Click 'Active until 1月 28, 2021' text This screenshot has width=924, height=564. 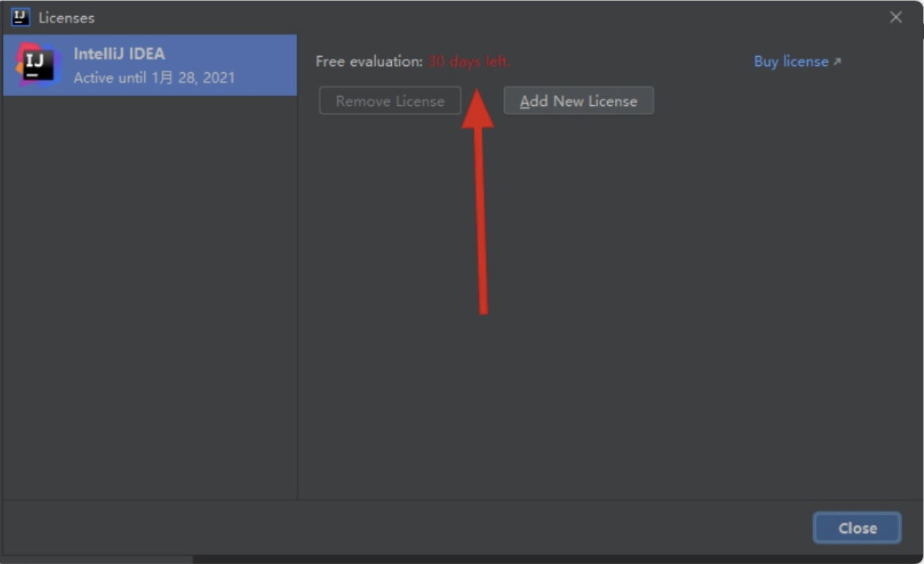[154, 78]
